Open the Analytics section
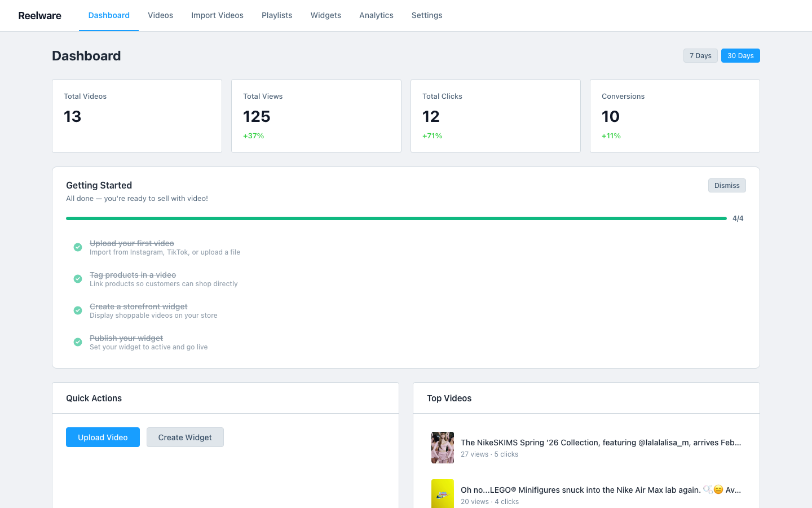 (x=376, y=15)
